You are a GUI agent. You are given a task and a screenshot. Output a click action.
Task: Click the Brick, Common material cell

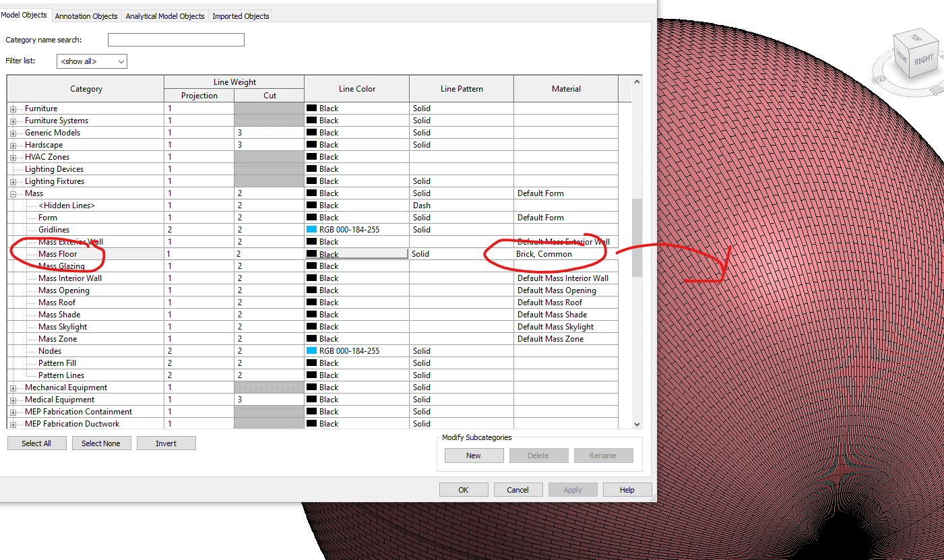click(x=566, y=254)
